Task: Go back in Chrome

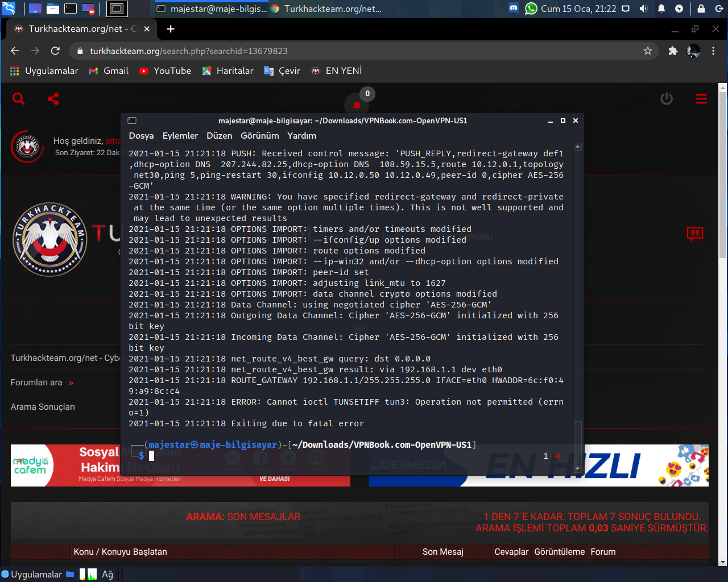Action: pyautogui.click(x=15, y=51)
